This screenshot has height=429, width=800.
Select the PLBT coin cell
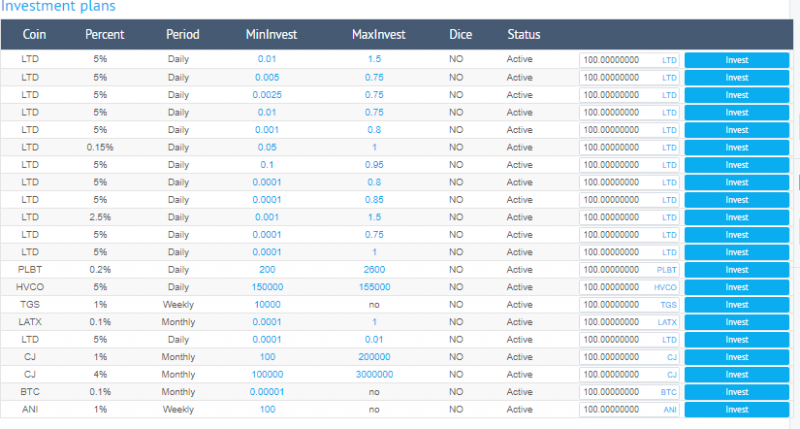pyautogui.click(x=30, y=270)
